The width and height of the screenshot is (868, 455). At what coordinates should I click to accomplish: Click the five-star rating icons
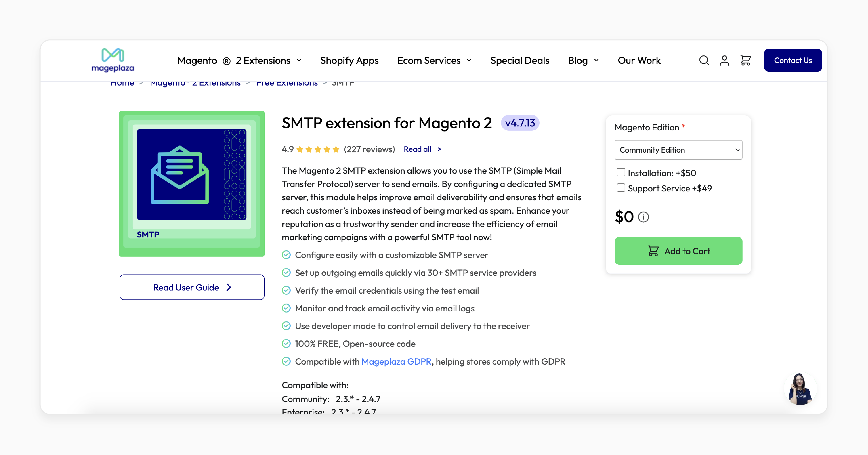coord(318,149)
